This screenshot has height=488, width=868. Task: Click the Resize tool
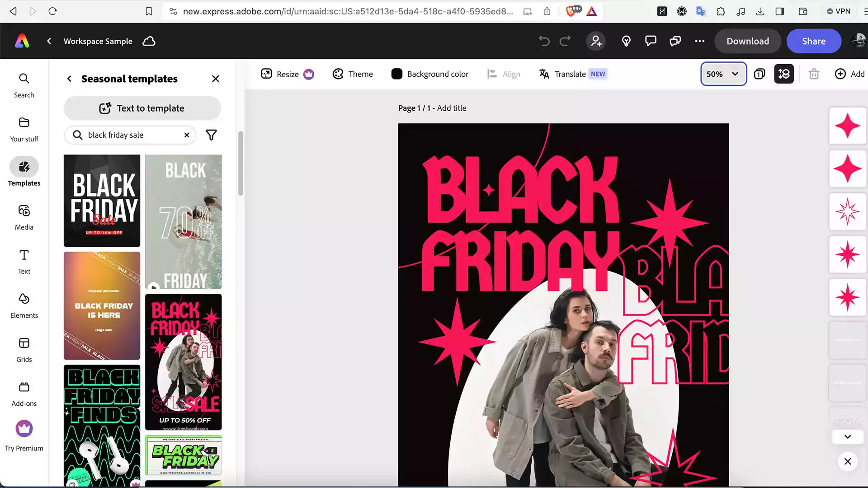[288, 74]
